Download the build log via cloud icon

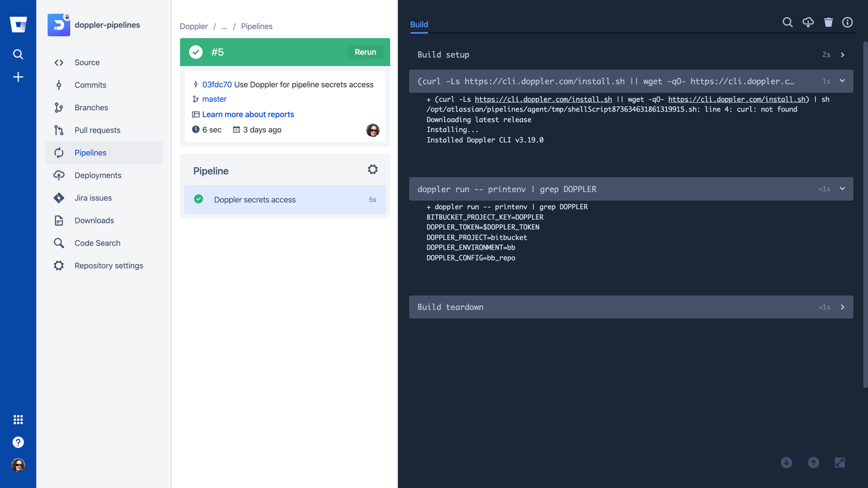(808, 22)
